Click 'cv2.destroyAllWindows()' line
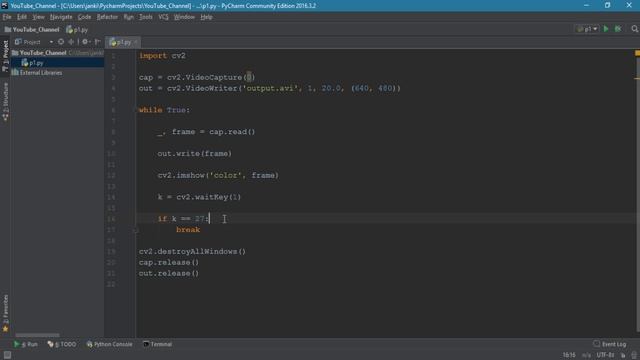The height and width of the screenshot is (360, 640). point(192,252)
